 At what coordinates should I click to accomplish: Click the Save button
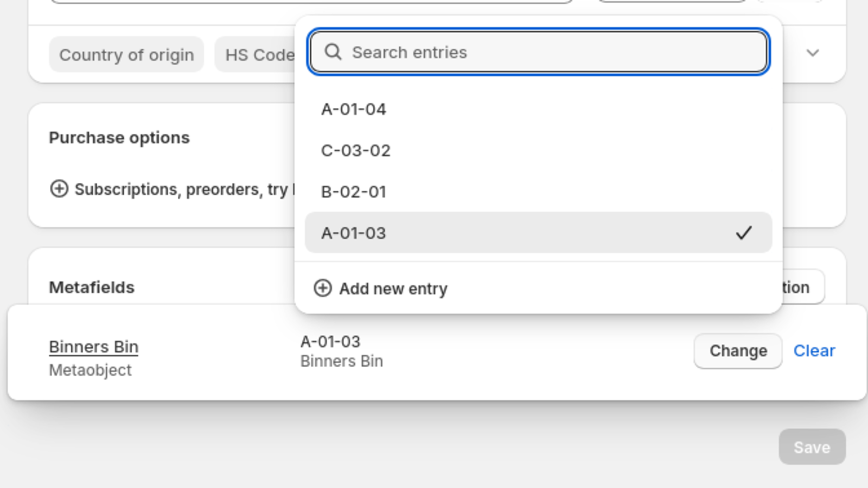tap(812, 447)
